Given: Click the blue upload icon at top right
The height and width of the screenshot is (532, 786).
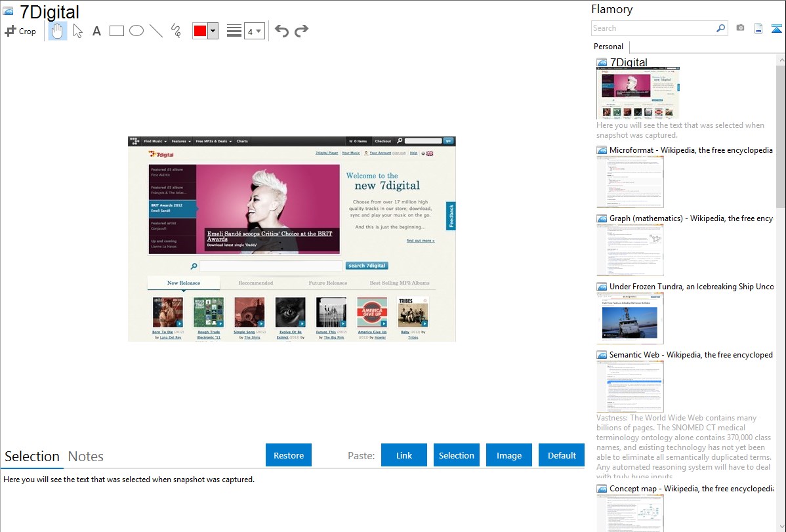Looking at the screenshot, I should click(x=776, y=28).
